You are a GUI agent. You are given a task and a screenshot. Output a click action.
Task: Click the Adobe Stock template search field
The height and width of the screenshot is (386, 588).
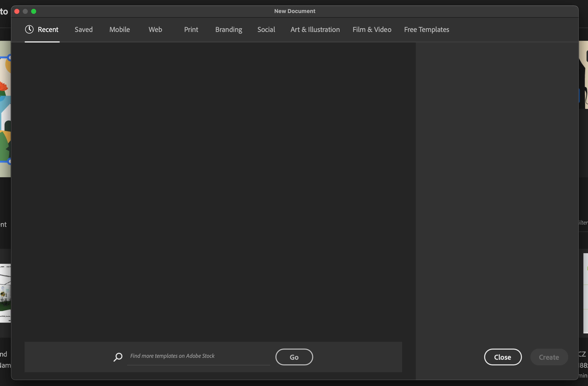[198, 356]
